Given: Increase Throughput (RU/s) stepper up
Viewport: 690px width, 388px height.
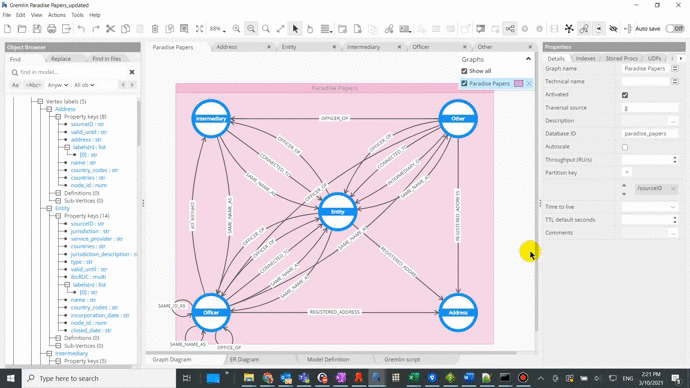Looking at the screenshot, I should point(675,157).
